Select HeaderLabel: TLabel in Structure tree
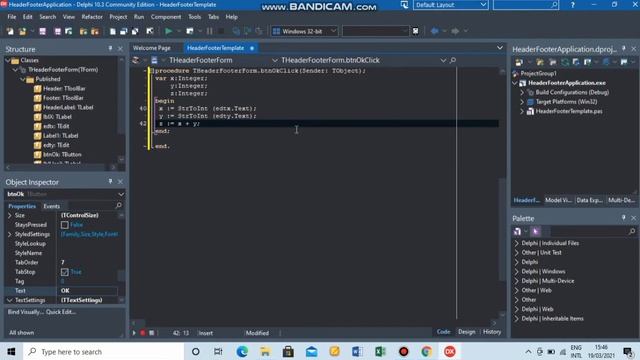This screenshot has height=360, width=640. tap(68, 107)
